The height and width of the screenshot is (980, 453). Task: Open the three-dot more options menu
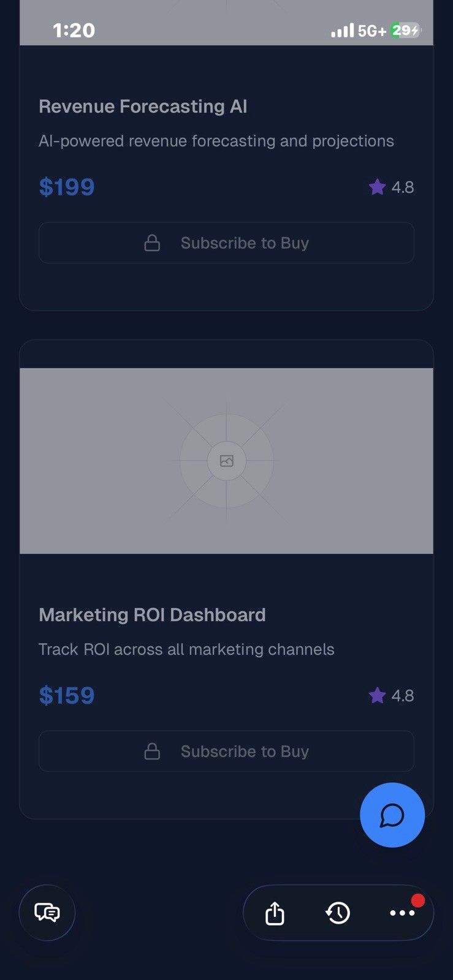click(x=402, y=913)
